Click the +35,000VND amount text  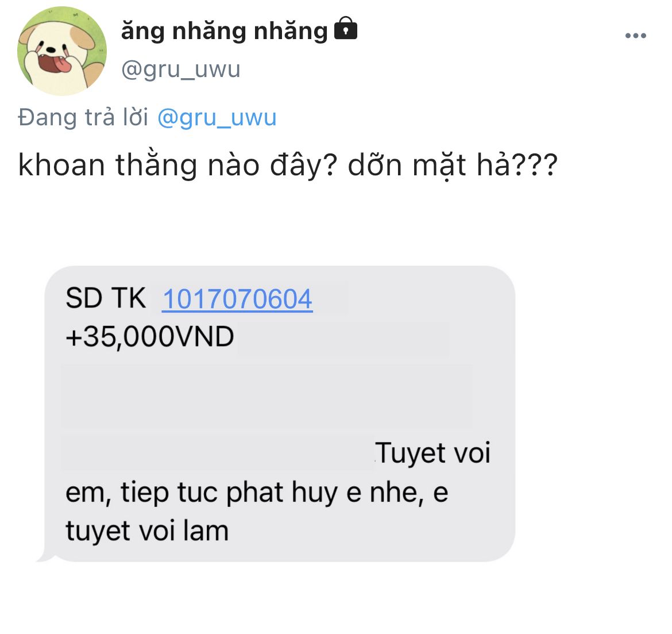tap(149, 336)
